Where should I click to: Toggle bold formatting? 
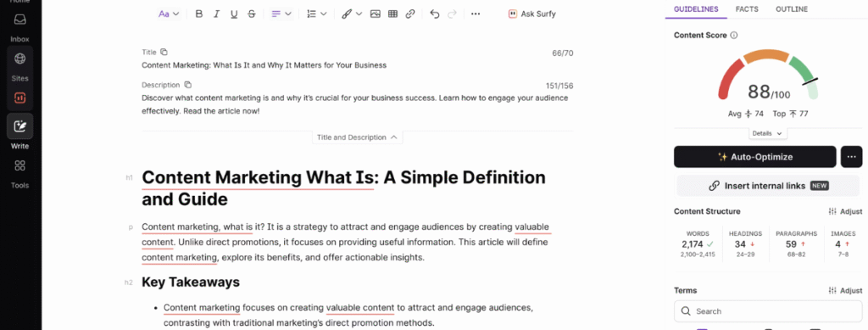[199, 14]
